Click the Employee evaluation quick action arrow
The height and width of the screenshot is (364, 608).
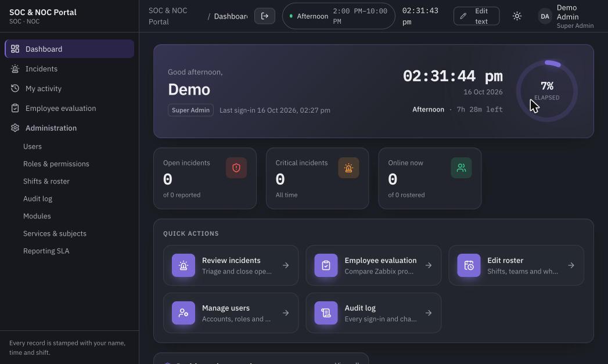point(429,265)
